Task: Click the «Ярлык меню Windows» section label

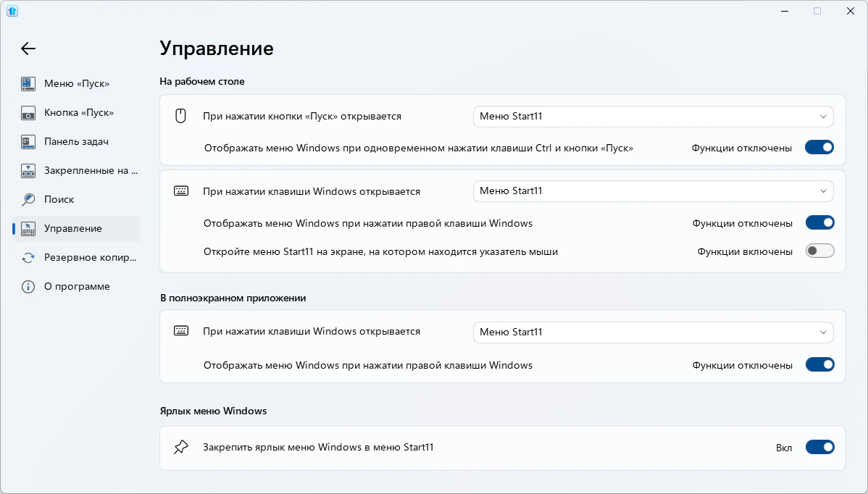Action: 213,411
